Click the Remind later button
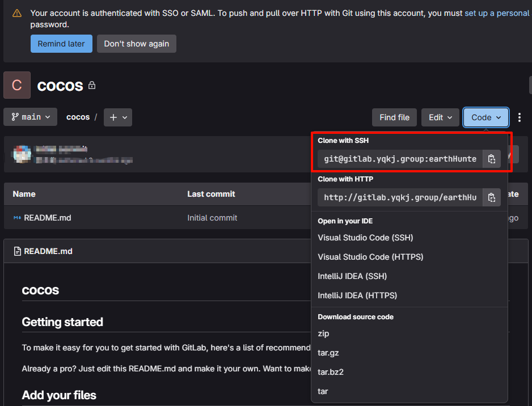Viewport: 532px width, 406px height. (x=61, y=43)
